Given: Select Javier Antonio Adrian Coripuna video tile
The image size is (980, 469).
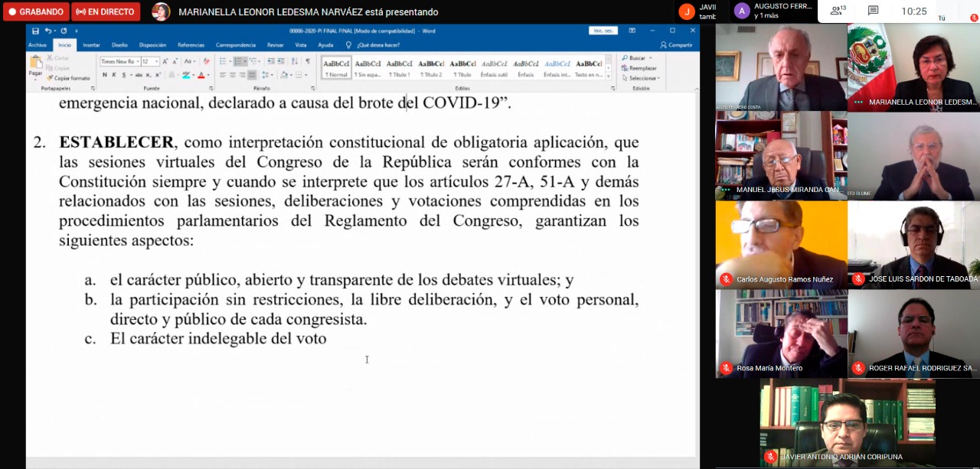Looking at the screenshot, I should pos(848,422).
